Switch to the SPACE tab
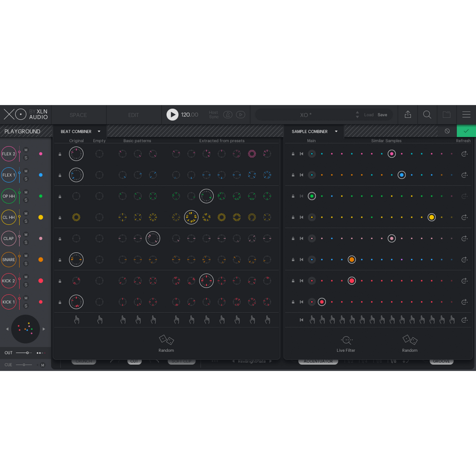The height and width of the screenshot is (476, 476). pyautogui.click(x=78, y=115)
